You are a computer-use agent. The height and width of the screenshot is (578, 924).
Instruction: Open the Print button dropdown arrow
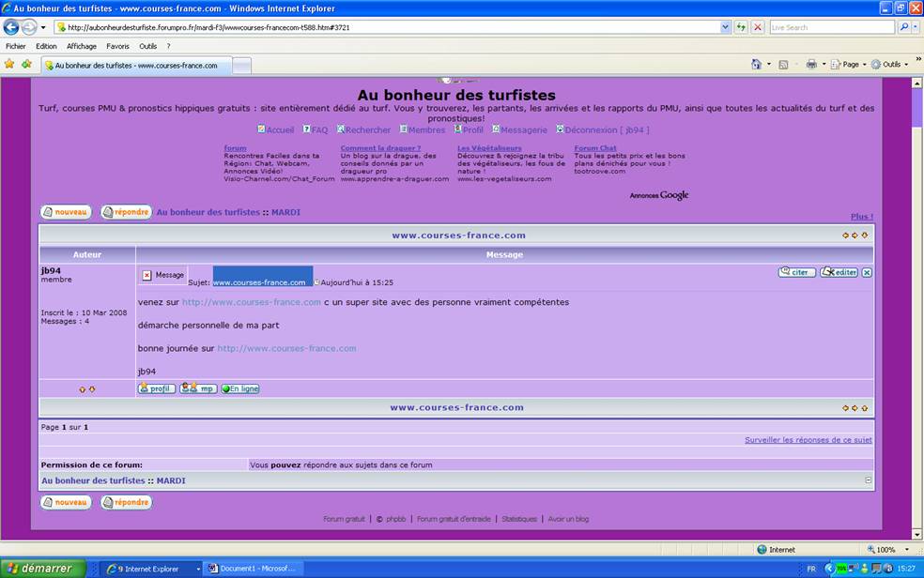824,64
